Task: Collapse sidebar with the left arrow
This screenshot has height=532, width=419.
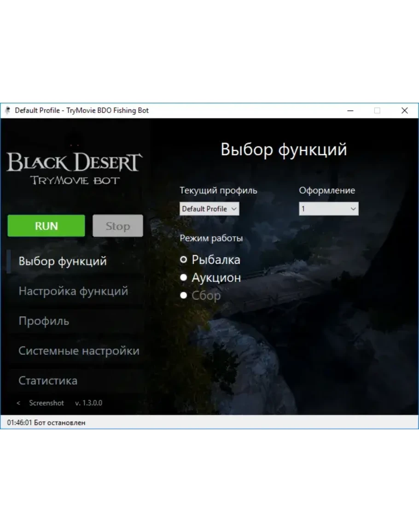Action: click(x=18, y=403)
